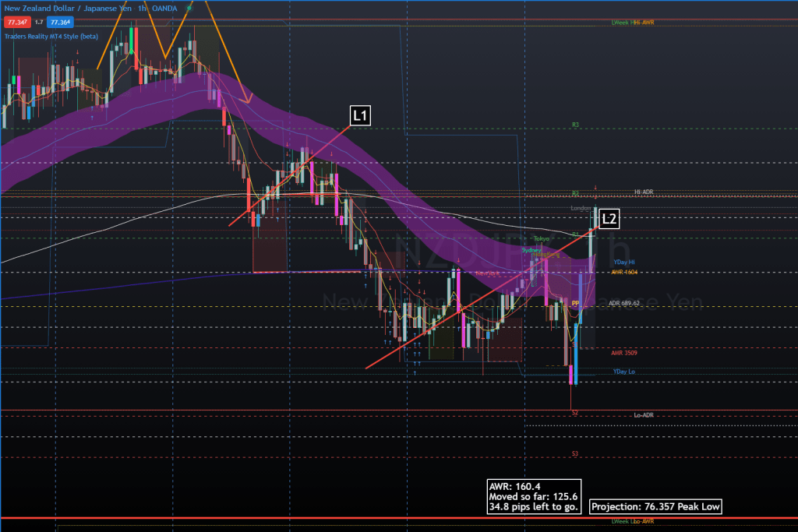798x532 pixels.
Task: Select the L1 annotation label
Action: pyautogui.click(x=360, y=116)
